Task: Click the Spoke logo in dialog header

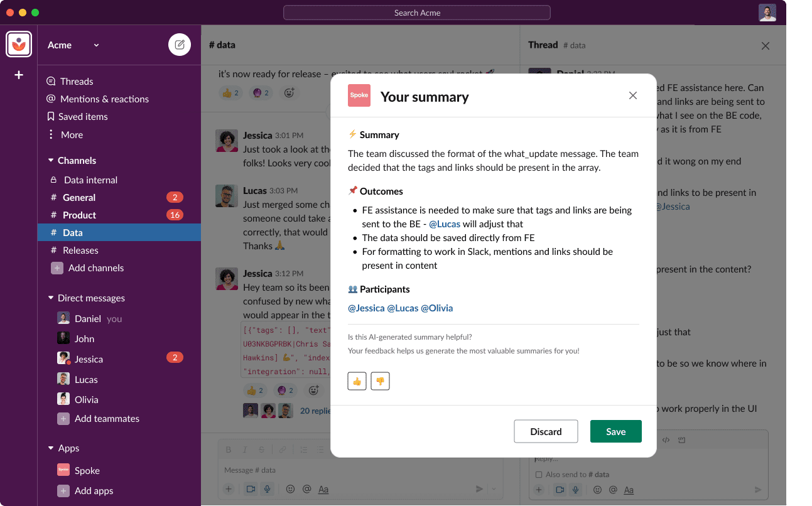Action: [359, 95]
